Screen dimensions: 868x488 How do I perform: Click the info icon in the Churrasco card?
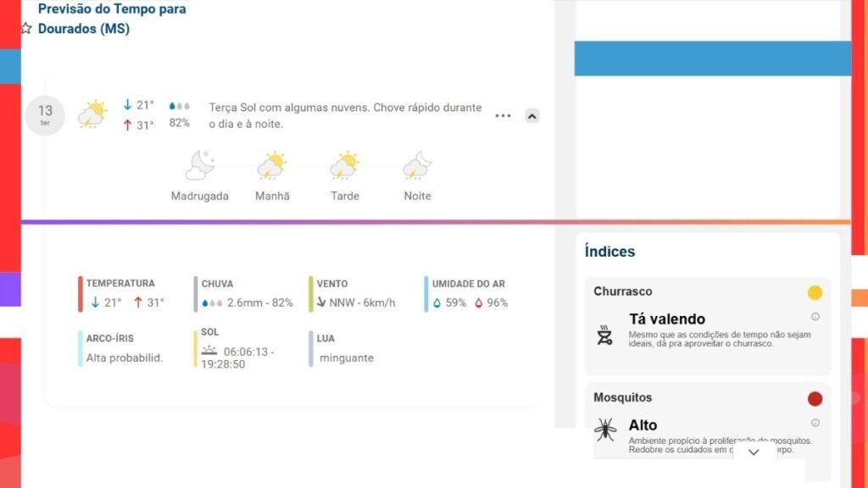(815, 317)
